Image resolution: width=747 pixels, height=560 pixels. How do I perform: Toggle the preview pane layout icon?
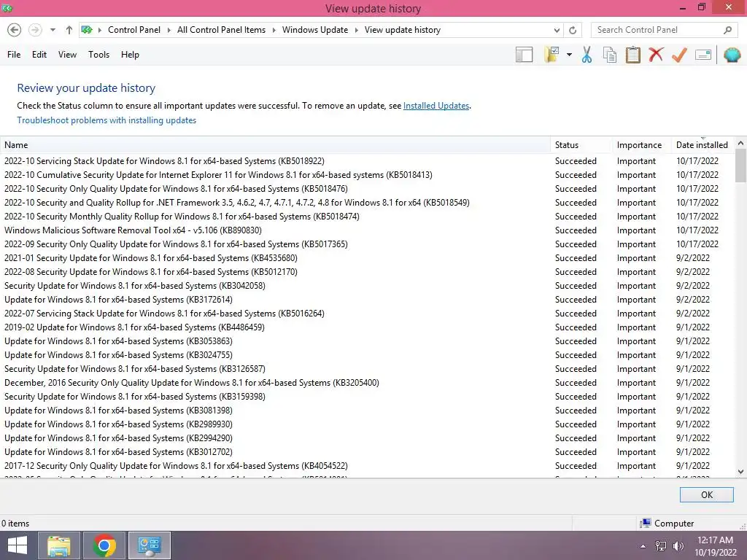pyautogui.click(x=524, y=55)
